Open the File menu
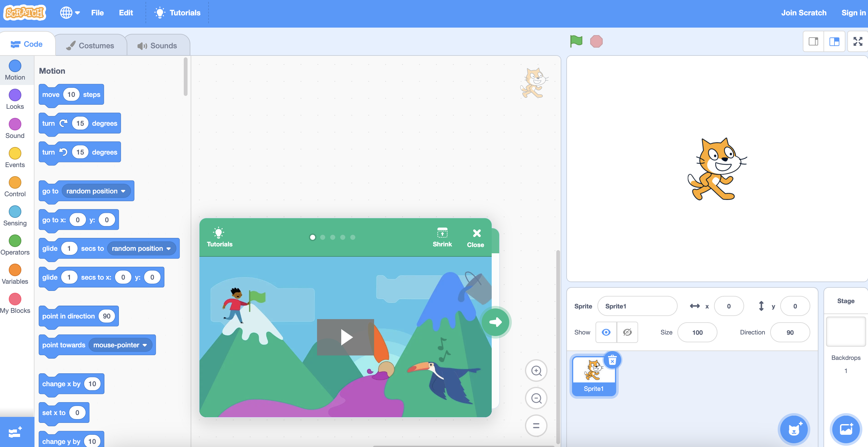The height and width of the screenshot is (447, 868). pos(97,13)
